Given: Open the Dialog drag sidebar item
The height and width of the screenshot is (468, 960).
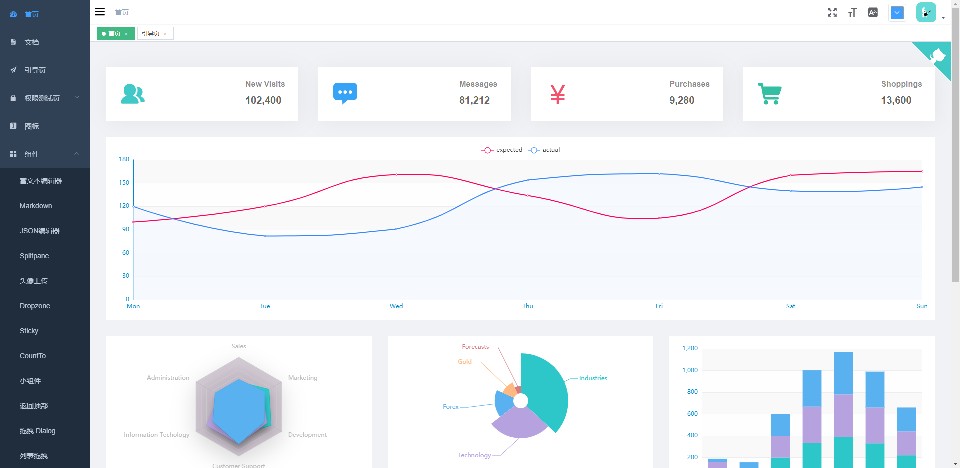Looking at the screenshot, I should [x=37, y=431].
